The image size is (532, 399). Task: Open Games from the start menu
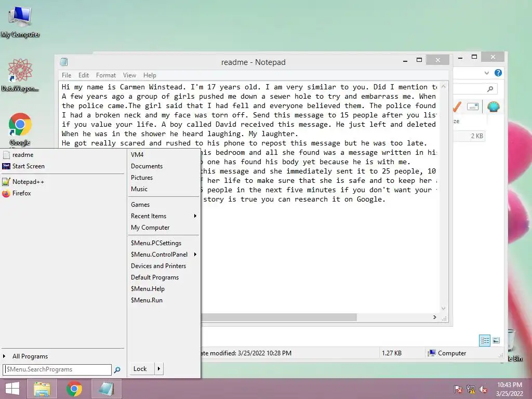164,205
